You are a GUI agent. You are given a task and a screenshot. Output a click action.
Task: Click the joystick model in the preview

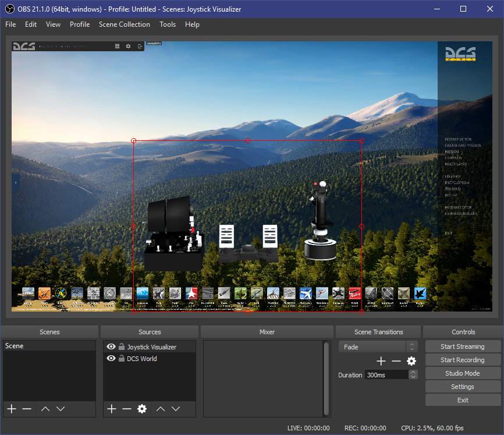[320, 221]
